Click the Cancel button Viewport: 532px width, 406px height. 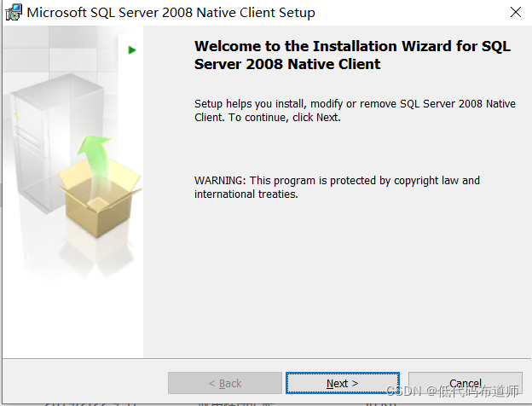coord(465,383)
